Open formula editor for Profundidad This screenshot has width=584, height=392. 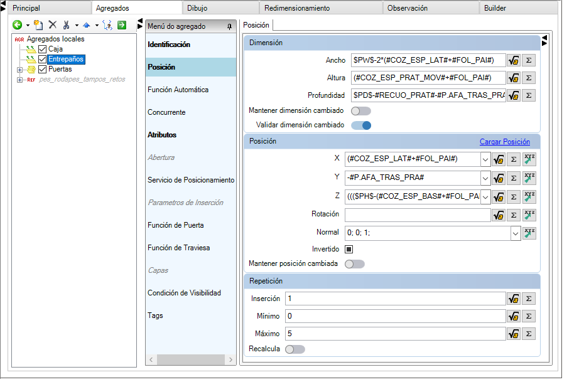click(x=514, y=95)
